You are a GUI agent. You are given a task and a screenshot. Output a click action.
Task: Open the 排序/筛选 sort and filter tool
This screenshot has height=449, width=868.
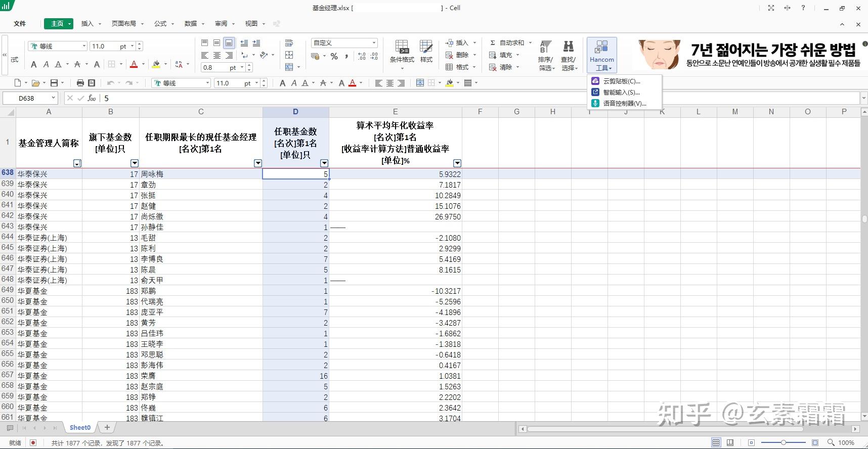pos(546,55)
